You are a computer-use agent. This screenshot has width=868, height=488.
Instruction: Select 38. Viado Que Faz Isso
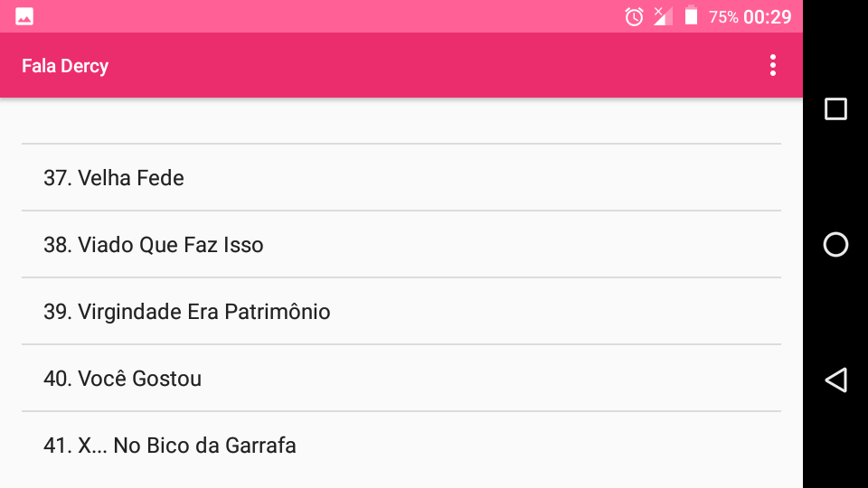[154, 245]
